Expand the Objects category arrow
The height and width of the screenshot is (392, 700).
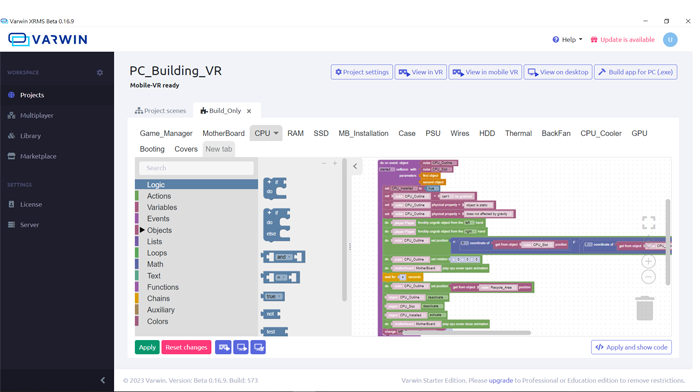pos(142,230)
